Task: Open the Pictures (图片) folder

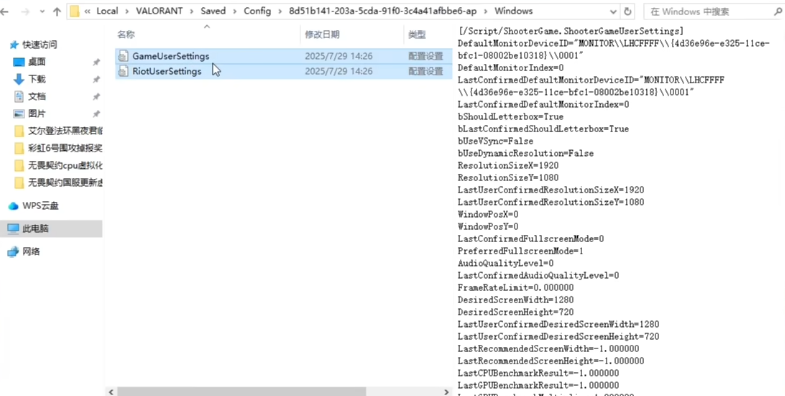Action: point(37,114)
